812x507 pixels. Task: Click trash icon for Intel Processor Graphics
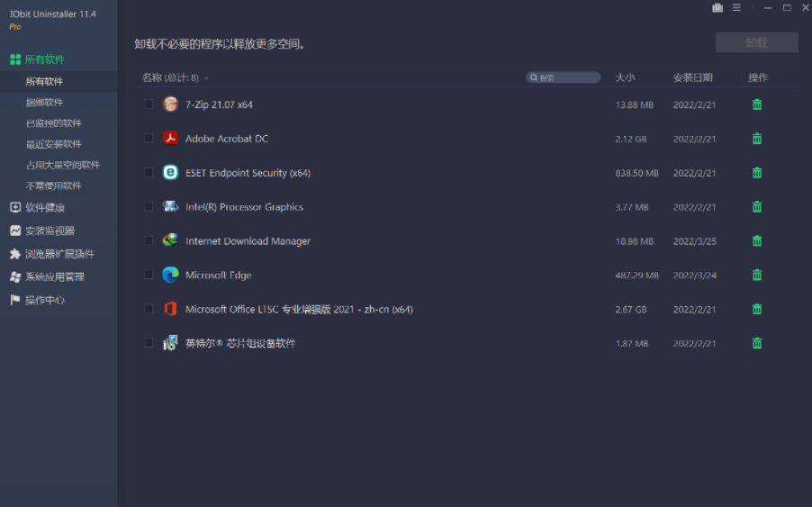click(756, 207)
